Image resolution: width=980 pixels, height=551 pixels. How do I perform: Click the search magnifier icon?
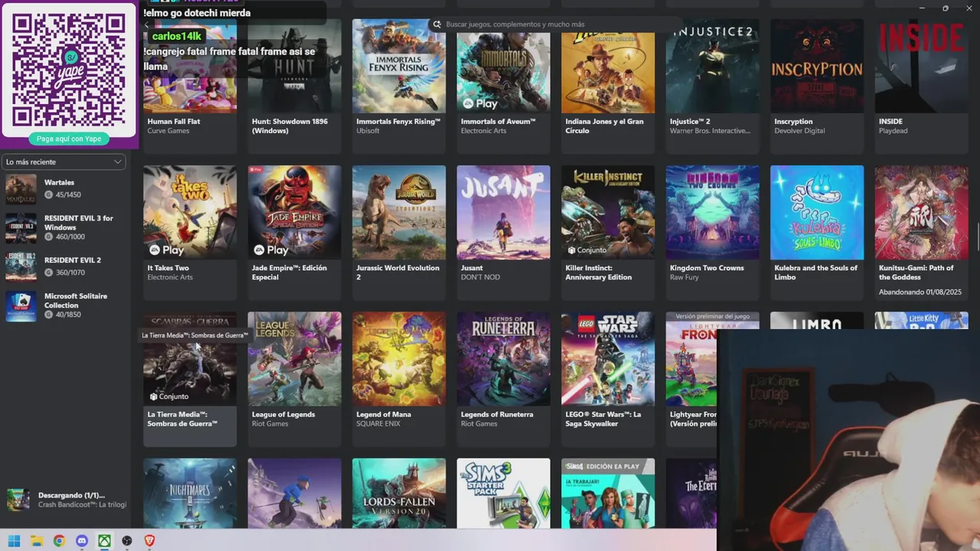(x=437, y=24)
